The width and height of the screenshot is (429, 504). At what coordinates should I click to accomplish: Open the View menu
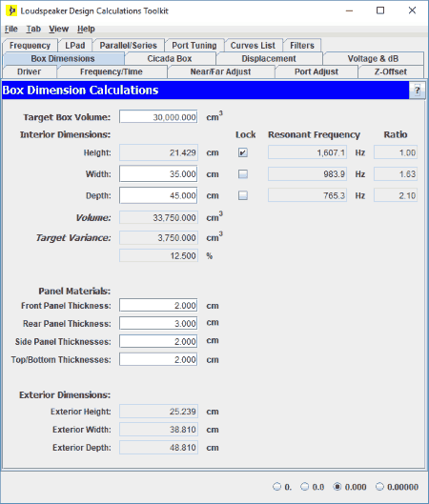point(58,29)
